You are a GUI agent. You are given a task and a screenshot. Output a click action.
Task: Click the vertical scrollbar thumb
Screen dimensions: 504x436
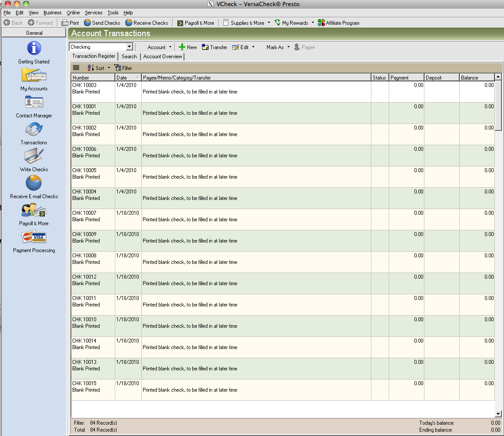498,105
